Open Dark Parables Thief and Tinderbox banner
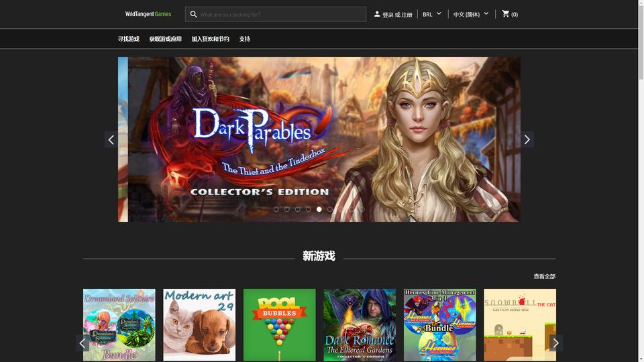 point(324,139)
